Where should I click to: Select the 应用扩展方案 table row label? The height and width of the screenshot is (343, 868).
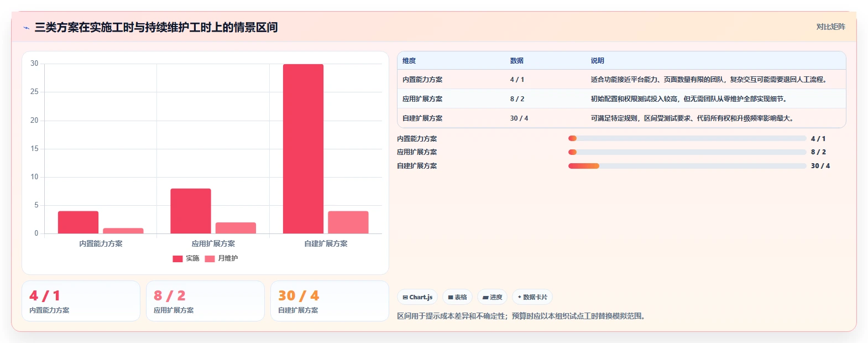tap(422, 99)
